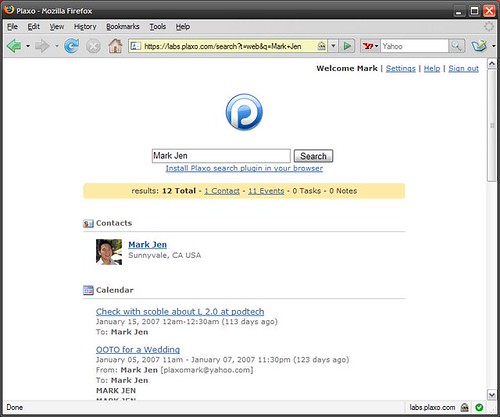Go back with the green Back arrow
Image resolution: width=500 pixels, height=417 pixels.
pyautogui.click(x=14, y=46)
